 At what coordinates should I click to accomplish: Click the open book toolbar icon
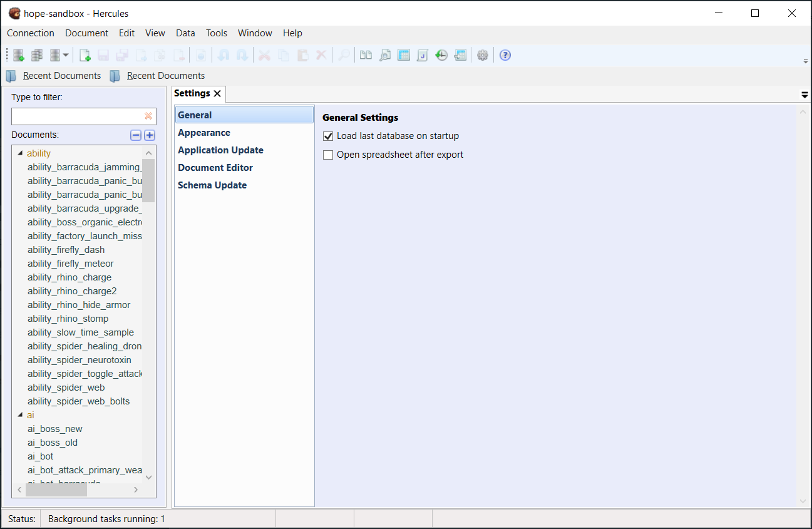(x=366, y=55)
